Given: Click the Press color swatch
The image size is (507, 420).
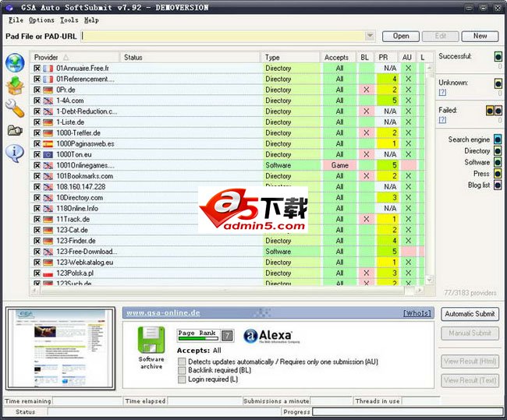Looking at the screenshot, I should (x=498, y=174).
